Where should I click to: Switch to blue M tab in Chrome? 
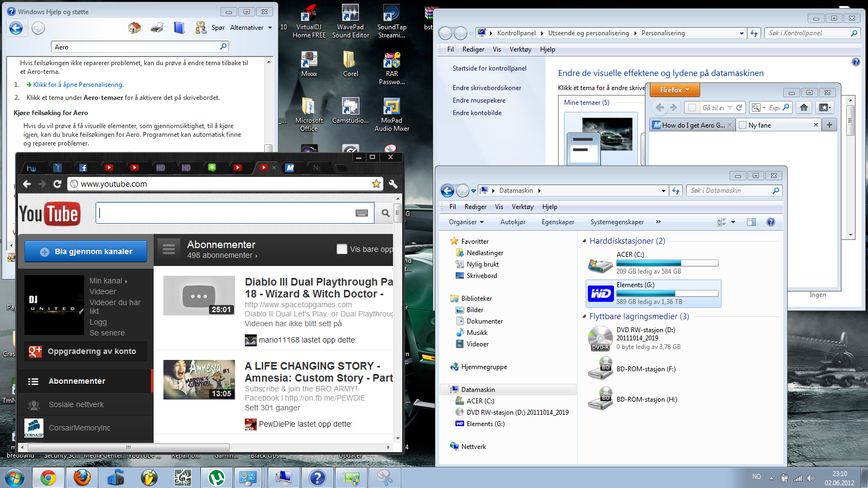[x=290, y=168]
